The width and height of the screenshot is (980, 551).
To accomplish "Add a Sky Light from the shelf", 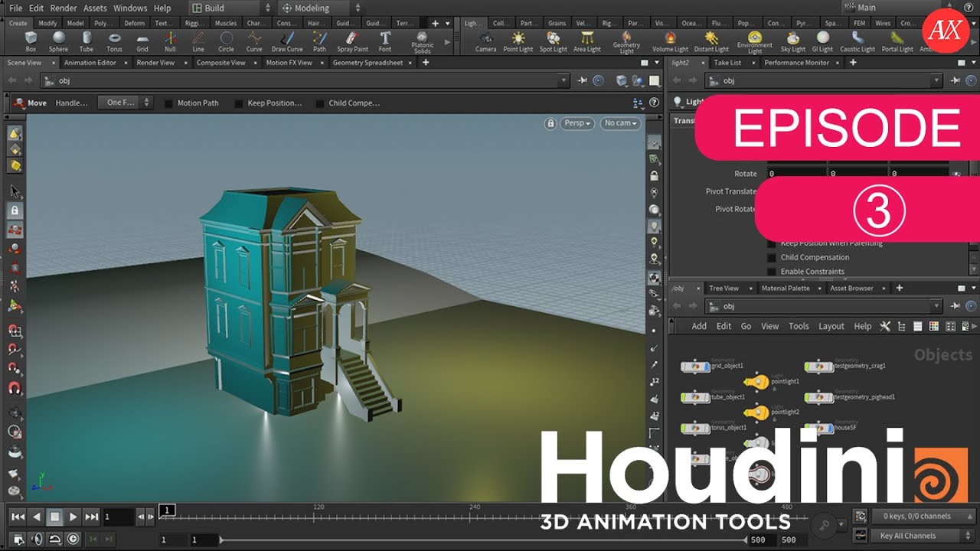I will pos(793,41).
